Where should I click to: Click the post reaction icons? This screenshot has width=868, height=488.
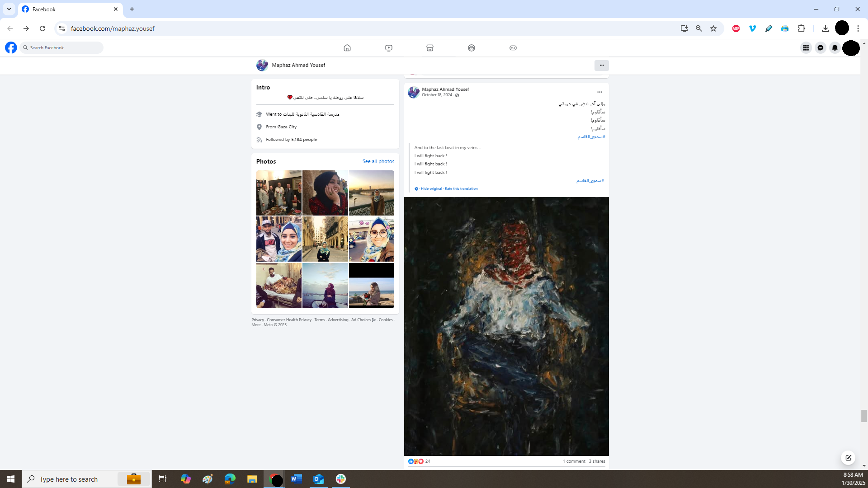pos(416,461)
